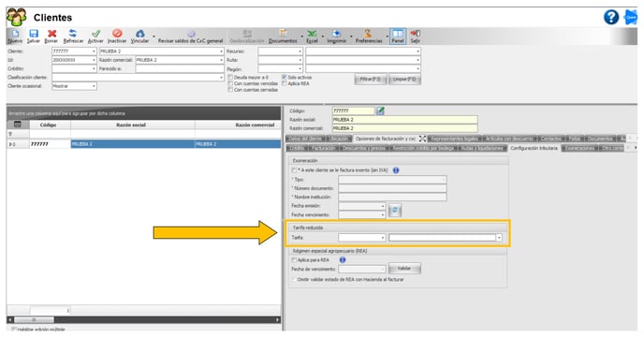The image size is (644, 338).
Task: Click the Inactivar toolbar icon
Action: click(x=117, y=37)
